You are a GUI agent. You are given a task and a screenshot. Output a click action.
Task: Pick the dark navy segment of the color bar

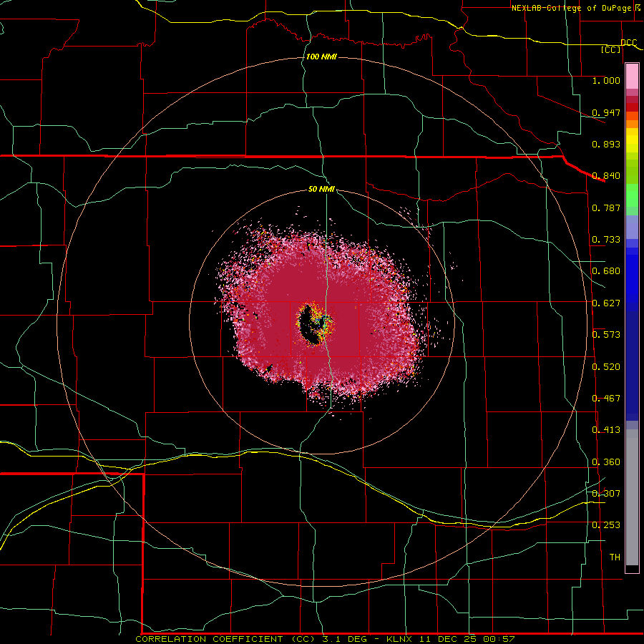pyautogui.click(x=632, y=366)
